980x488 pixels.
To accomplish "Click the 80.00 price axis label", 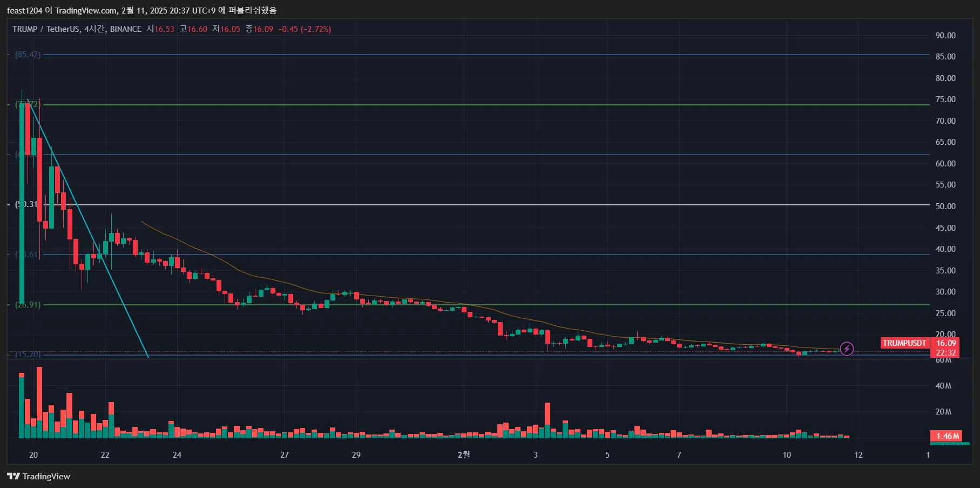I will coord(945,78).
